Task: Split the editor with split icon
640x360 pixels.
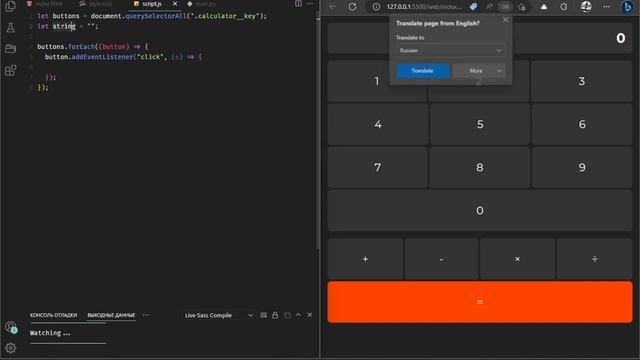Action: click(x=298, y=4)
